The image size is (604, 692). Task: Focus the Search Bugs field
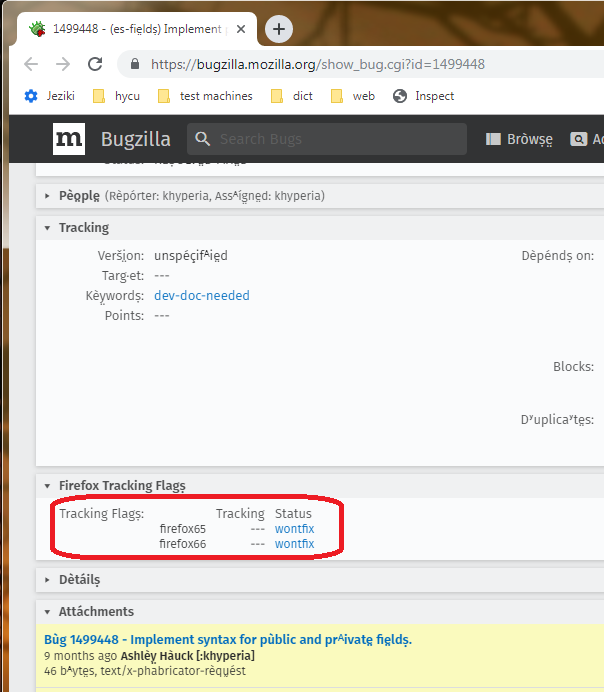pos(327,139)
